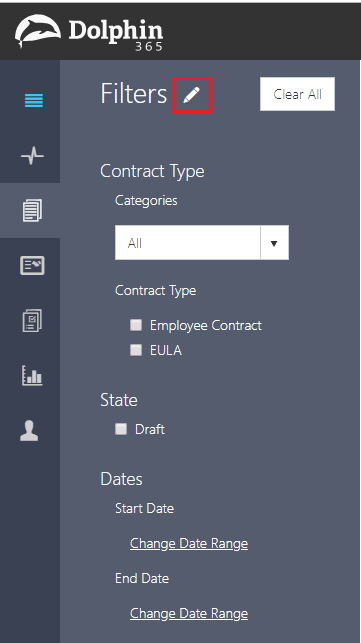Click the Dolphin 365 logo

coord(89,33)
